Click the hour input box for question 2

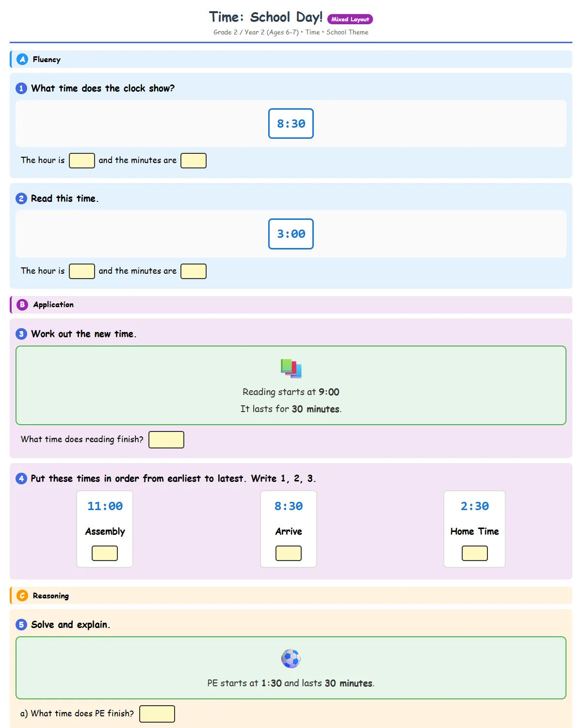82,271
